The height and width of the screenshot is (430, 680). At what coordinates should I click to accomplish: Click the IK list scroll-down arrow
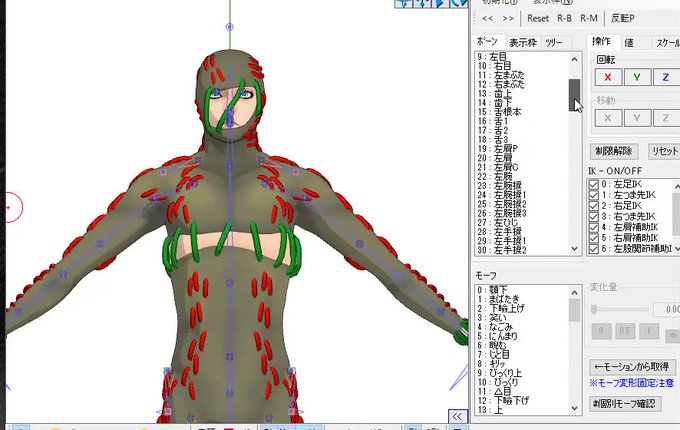click(x=677, y=249)
